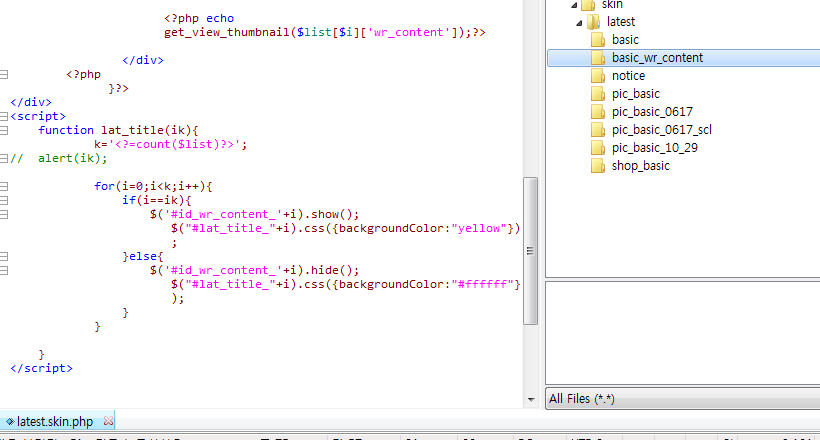Select the pic_basic_0617_scl folder
This screenshot has width=820, height=440.
[661, 130]
